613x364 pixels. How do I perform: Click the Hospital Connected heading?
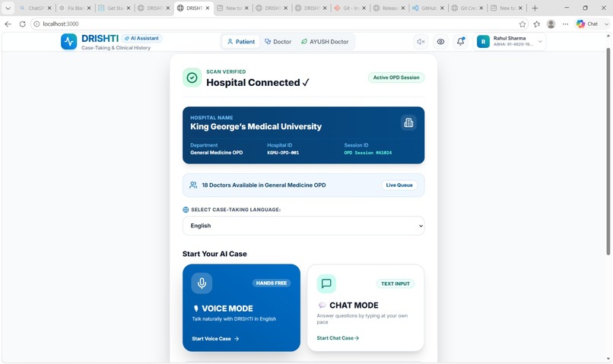coord(258,82)
